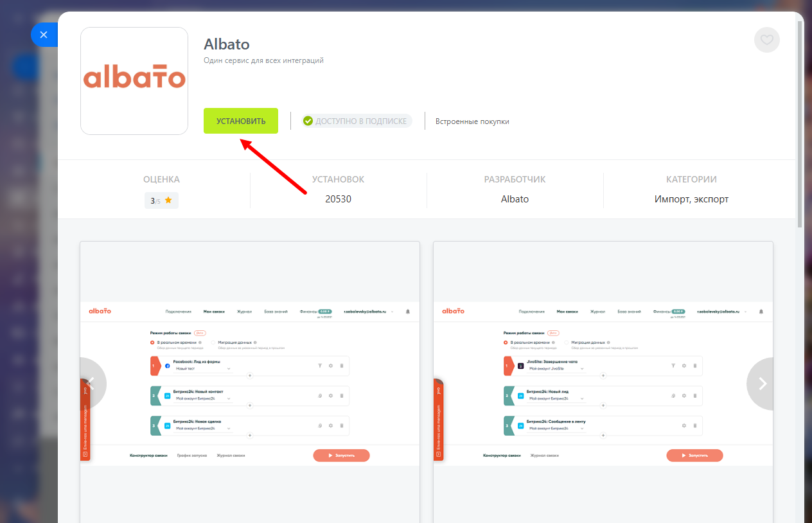Select Миграция данных radio in right screenshot
This screenshot has height=523, width=812.
tap(567, 343)
